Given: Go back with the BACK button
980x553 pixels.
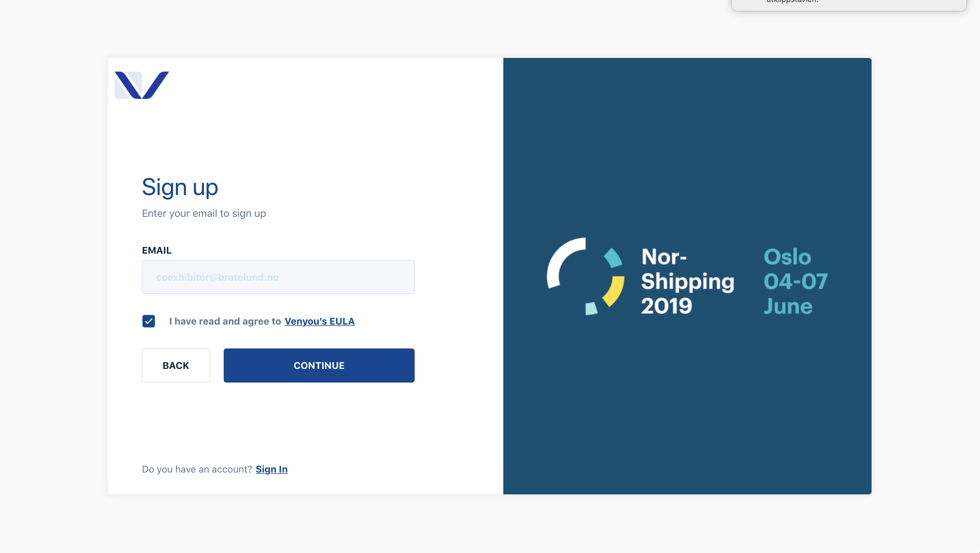Looking at the screenshot, I should pyautogui.click(x=176, y=365).
